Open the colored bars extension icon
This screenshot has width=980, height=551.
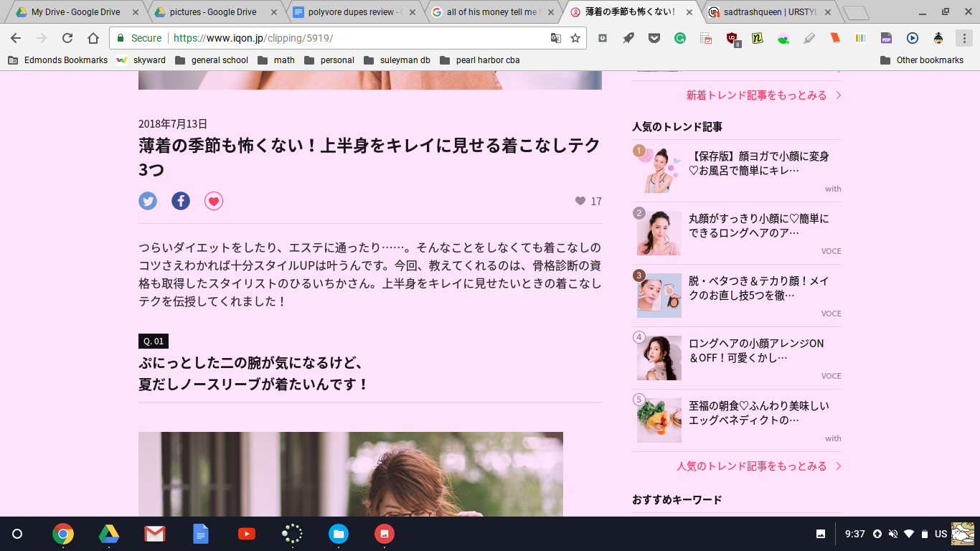(861, 38)
